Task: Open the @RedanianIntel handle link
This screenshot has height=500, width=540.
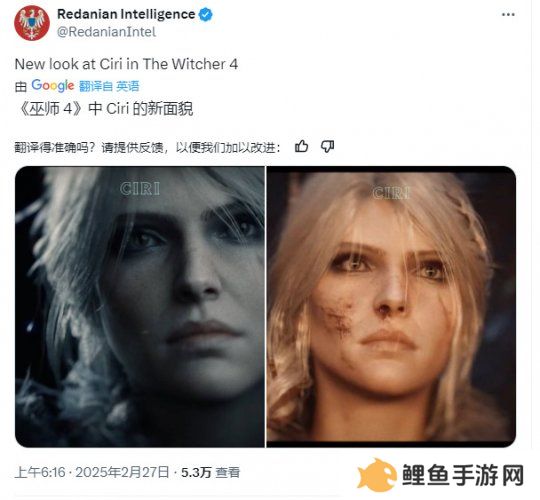Action: [106, 32]
